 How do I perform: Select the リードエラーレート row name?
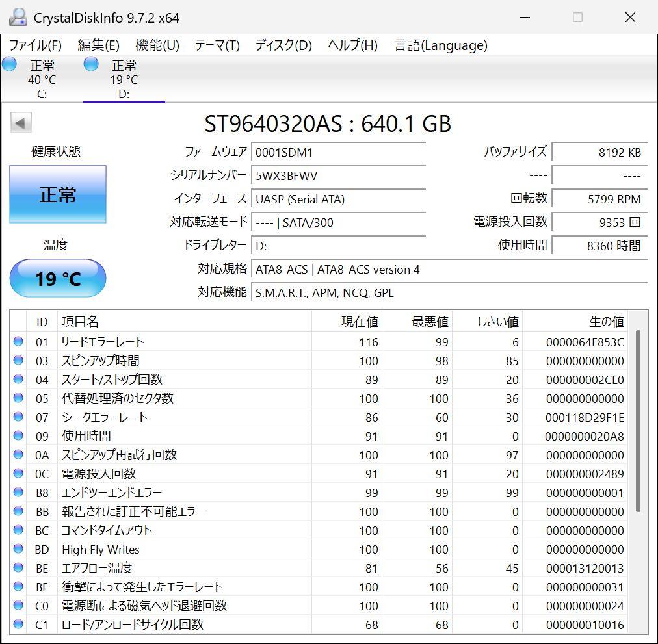tap(103, 342)
